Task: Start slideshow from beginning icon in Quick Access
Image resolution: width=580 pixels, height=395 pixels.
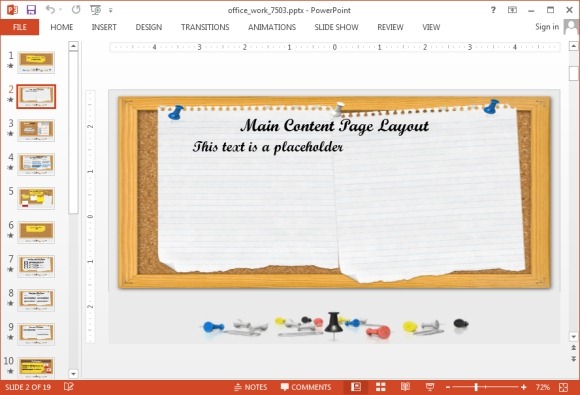Action: coord(96,10)
